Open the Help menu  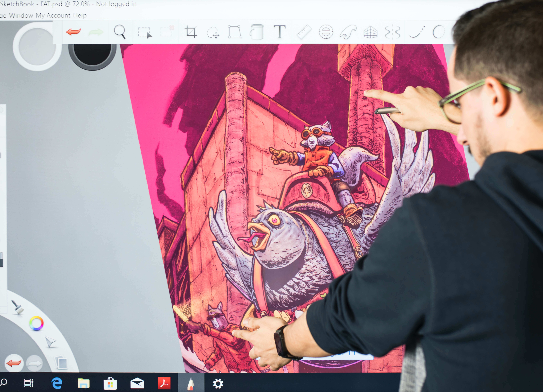80,16
